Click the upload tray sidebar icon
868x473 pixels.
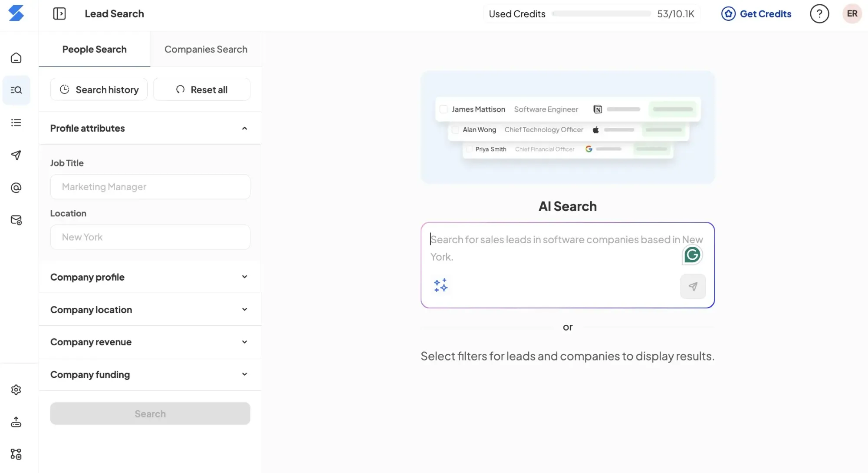(16, 422)
